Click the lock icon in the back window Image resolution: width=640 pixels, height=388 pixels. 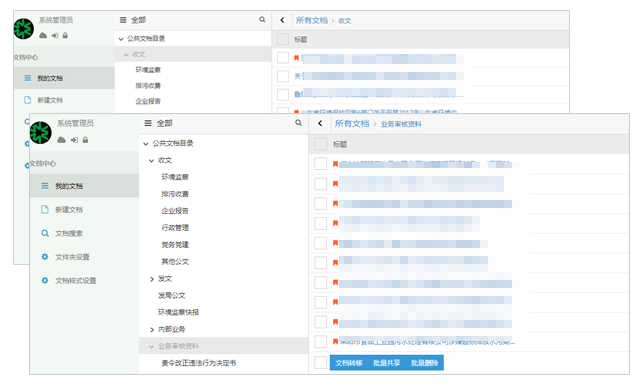click(x=65, y=35)
